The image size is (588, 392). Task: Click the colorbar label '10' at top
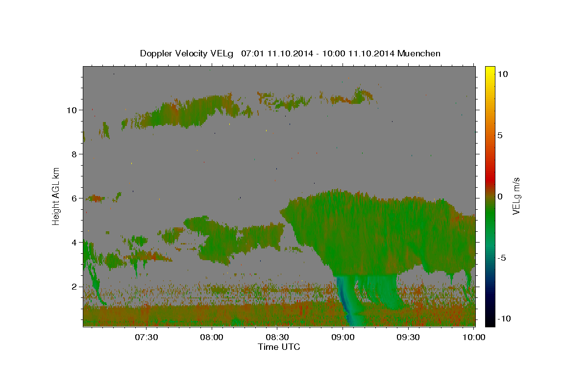(x=502, y=73)
